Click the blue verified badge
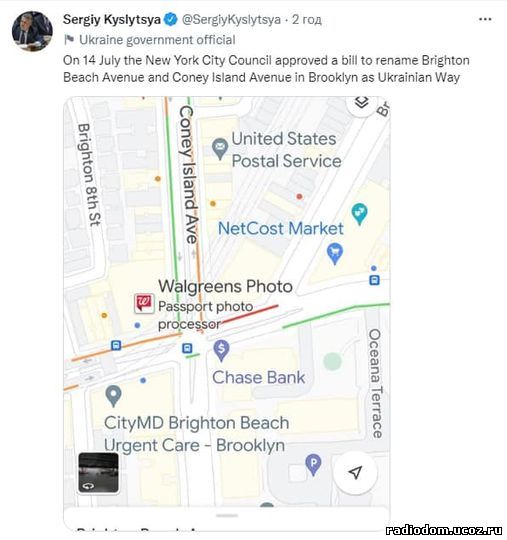507x540 pixels. [x=170, y=20]
